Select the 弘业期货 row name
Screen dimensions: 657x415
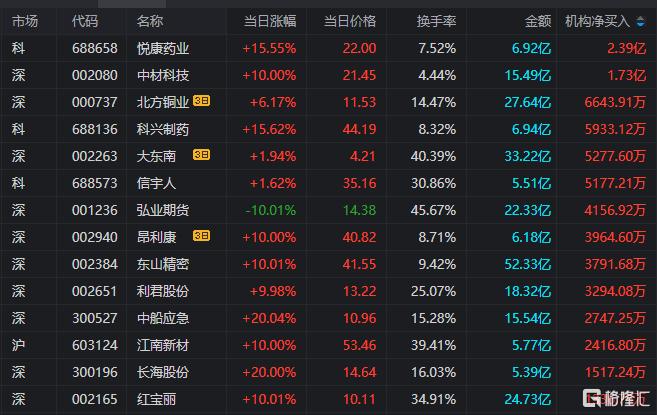[x=163, y=209]
